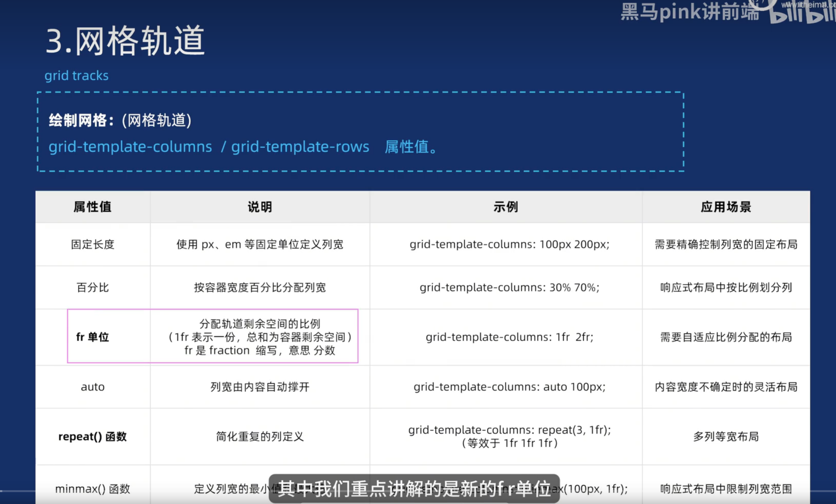Click the 示例 column header
The width and height of the screenshot is (836, 504).
click(x=506, y=207)
